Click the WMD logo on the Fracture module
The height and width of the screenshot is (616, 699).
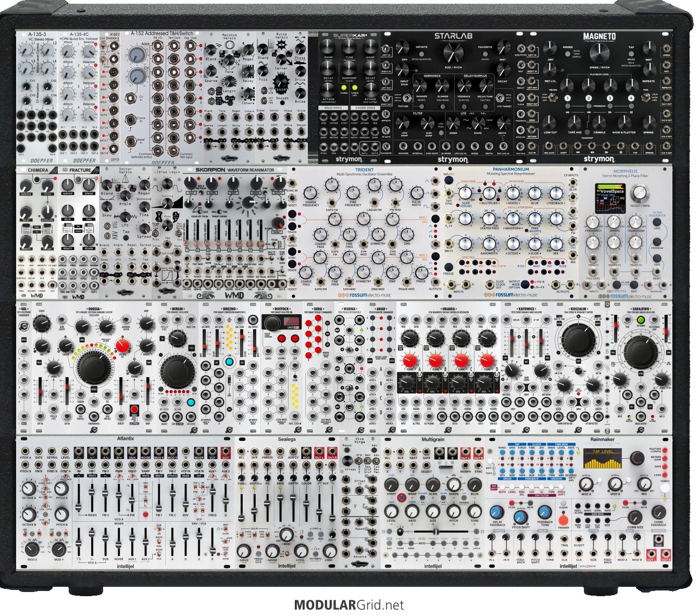coord(78,297)
